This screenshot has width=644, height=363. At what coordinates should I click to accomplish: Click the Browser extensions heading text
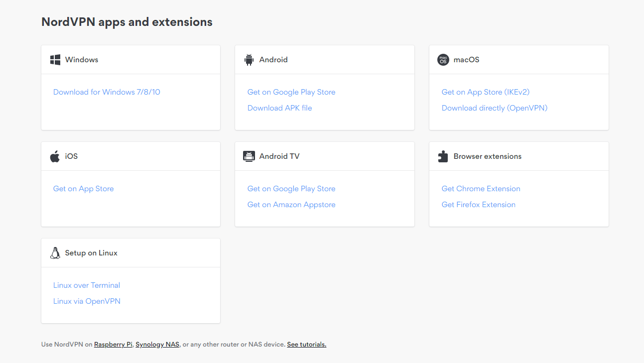point(488,156)
